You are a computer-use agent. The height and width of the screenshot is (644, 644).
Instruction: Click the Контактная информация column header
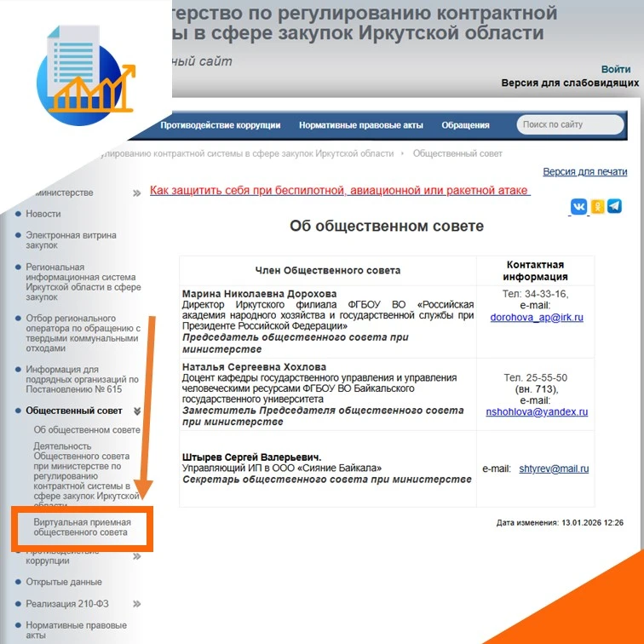point(535,271)
